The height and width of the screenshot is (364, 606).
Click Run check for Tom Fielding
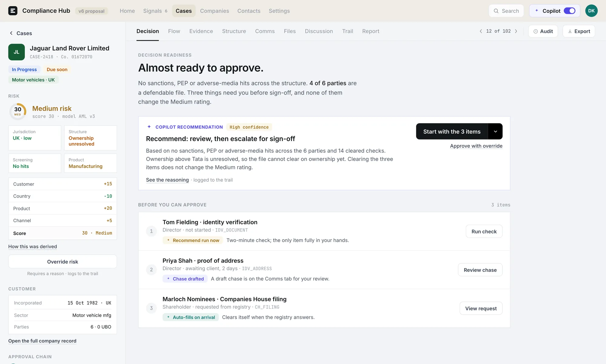click(484, 231)
